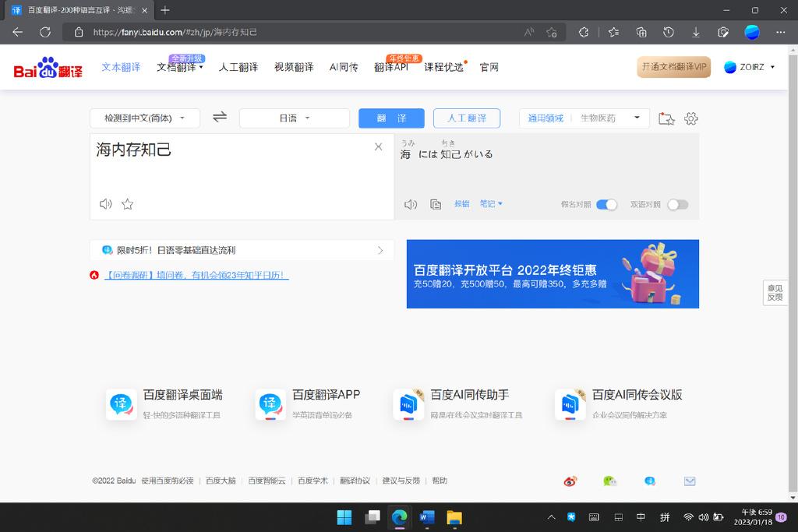Screen dimensions: 798x532
Task: Open the mail envelope footer icon
Action: pyautogui.click(x=690, y=481)
